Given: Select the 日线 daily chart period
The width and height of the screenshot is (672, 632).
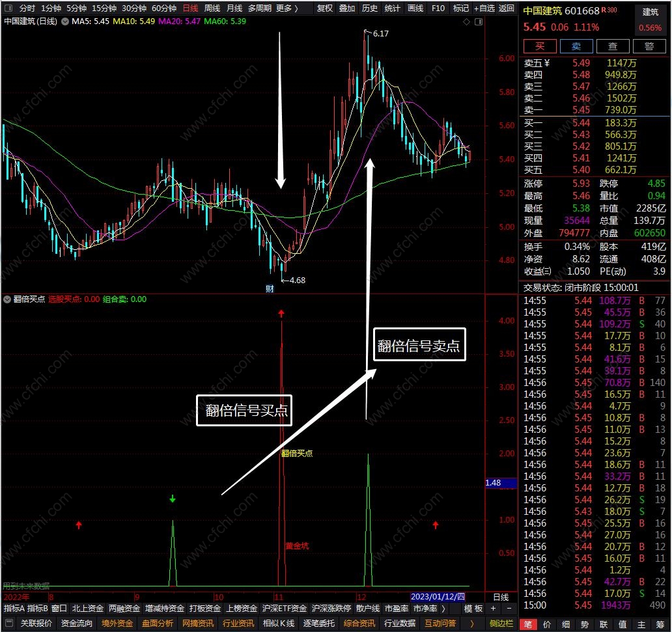Looking at the screenshot, I should (190, 8).
